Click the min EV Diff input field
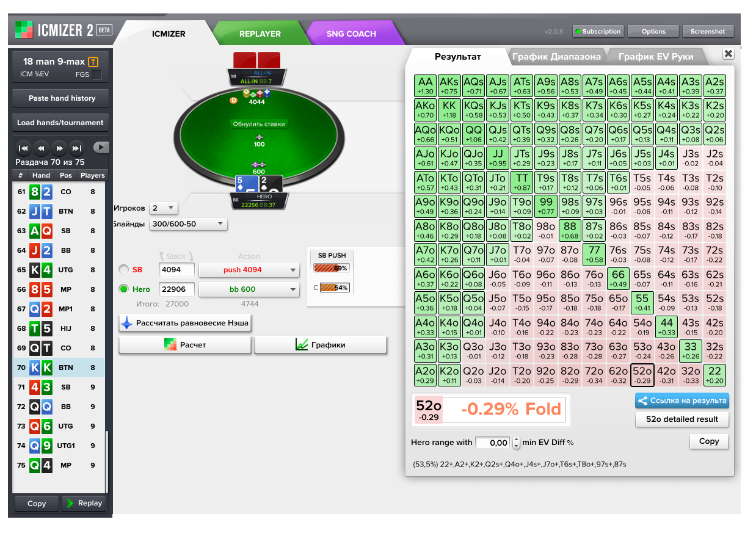Image resolution: width=756 pixels, height=536 pixels. click(492, 443)
